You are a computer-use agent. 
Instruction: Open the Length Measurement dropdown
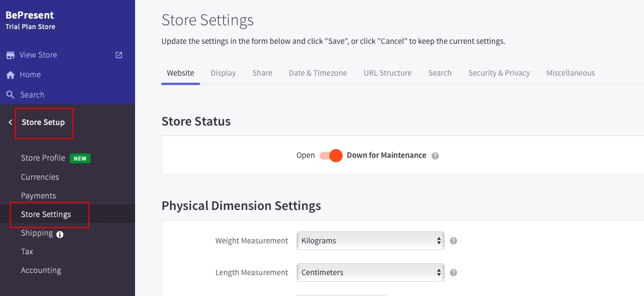(370, 272)
